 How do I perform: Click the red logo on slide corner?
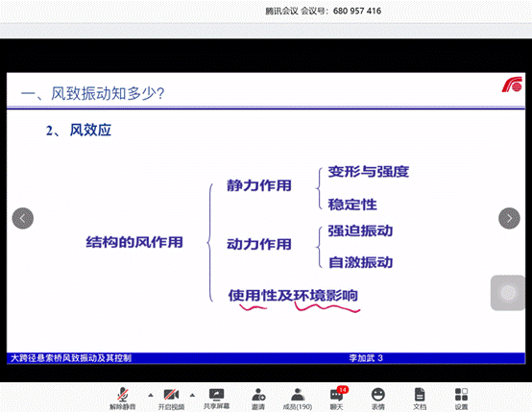[513, 85]
